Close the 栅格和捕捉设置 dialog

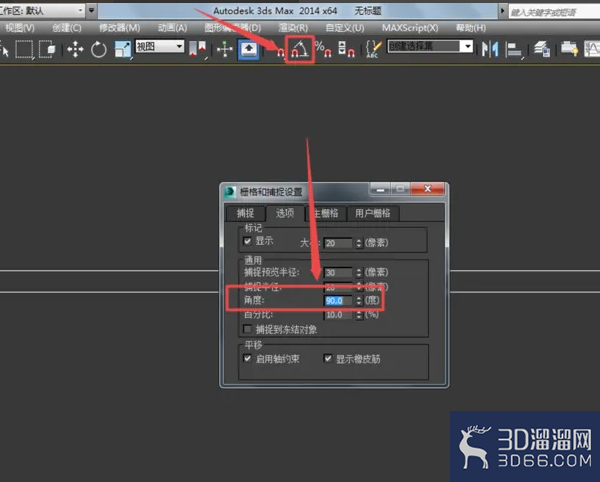pyautogui.click(x=427, y=189)
